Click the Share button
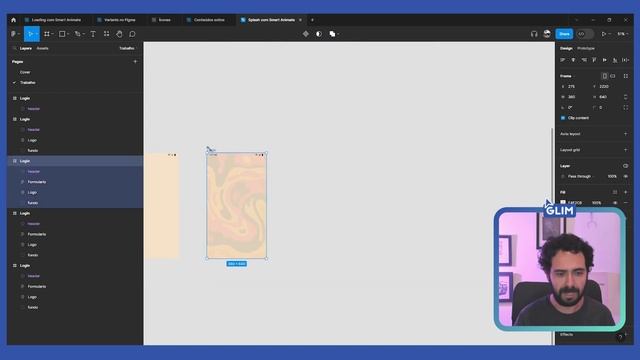Viewport: 640px width, 360px height. pos(564,34)
